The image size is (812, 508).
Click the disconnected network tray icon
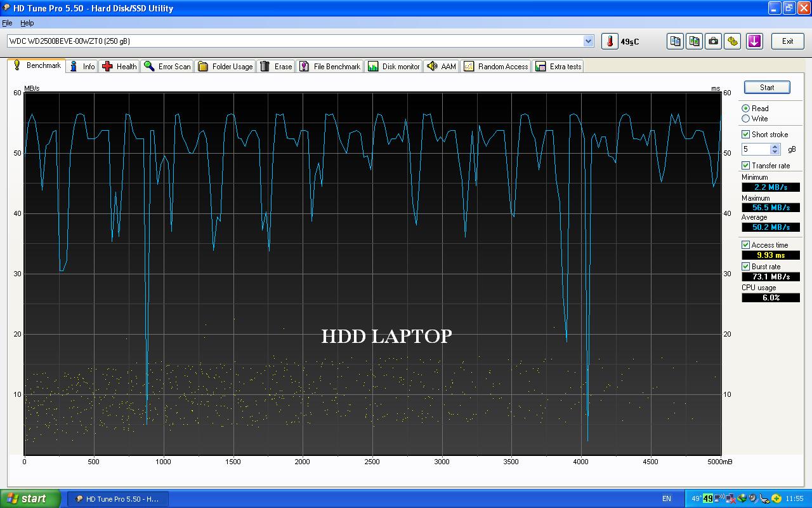pos(731,498)
